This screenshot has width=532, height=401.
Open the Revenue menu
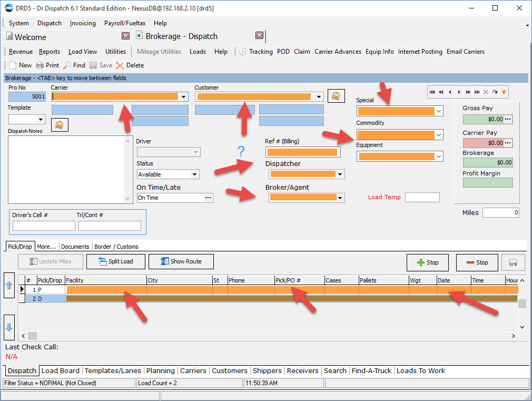pos(21,52)
